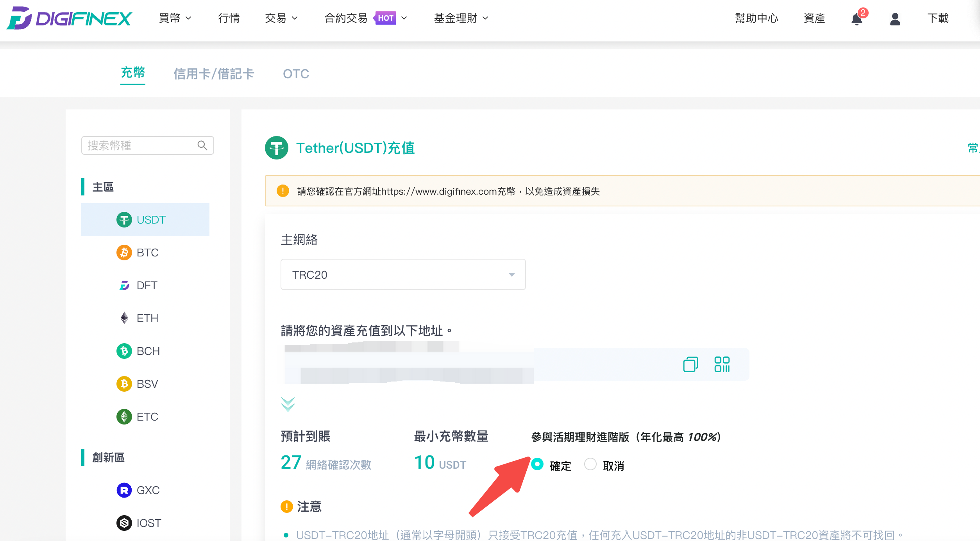Image resolution: width=980 pixels, height=541 pixels.
Task: Click the BCH coin icon
Action: point(124,351)
